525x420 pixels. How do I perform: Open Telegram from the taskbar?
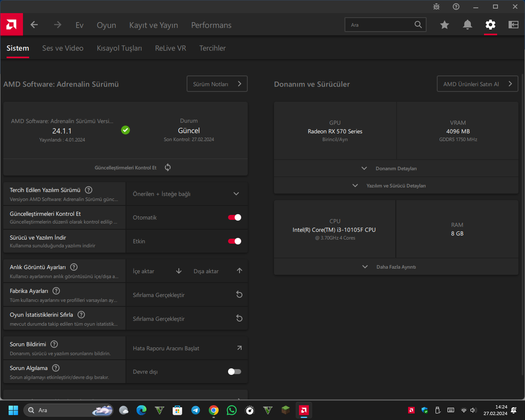tap(196, 410)
